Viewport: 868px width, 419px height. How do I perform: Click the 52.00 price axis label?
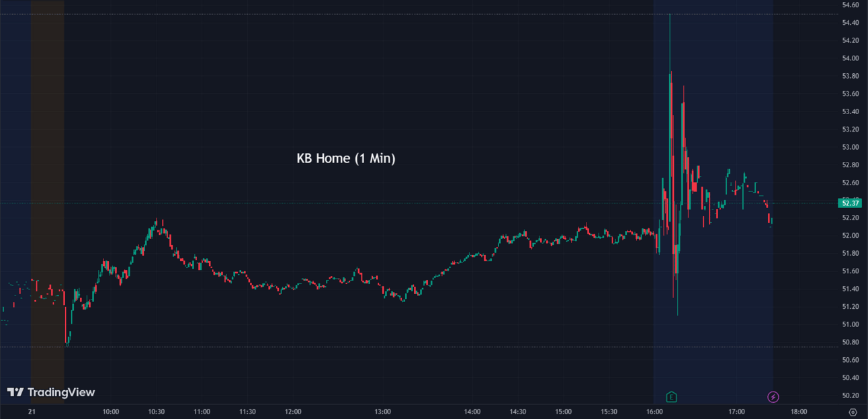coord(850,236)
